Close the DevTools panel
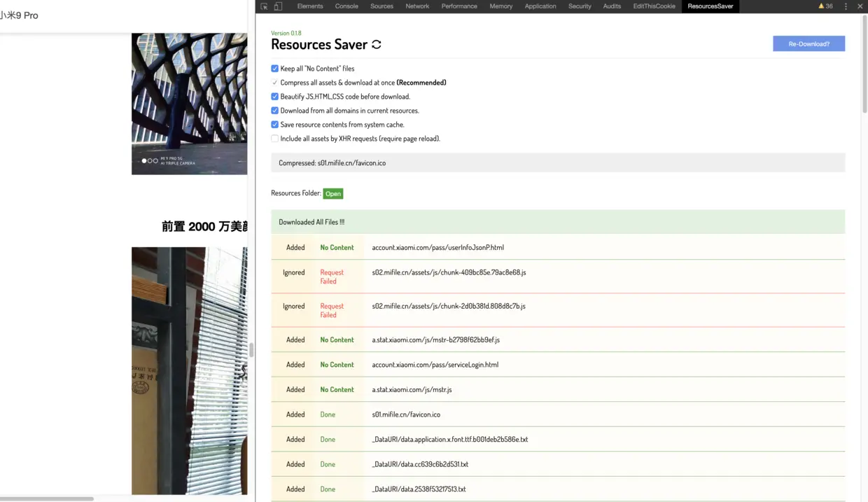 pyautogui.click(x=860, y=6)
